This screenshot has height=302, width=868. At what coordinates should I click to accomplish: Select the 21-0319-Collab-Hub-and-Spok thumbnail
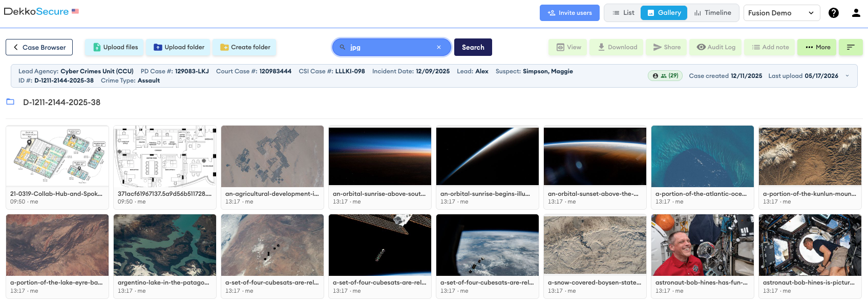(57, 156)
